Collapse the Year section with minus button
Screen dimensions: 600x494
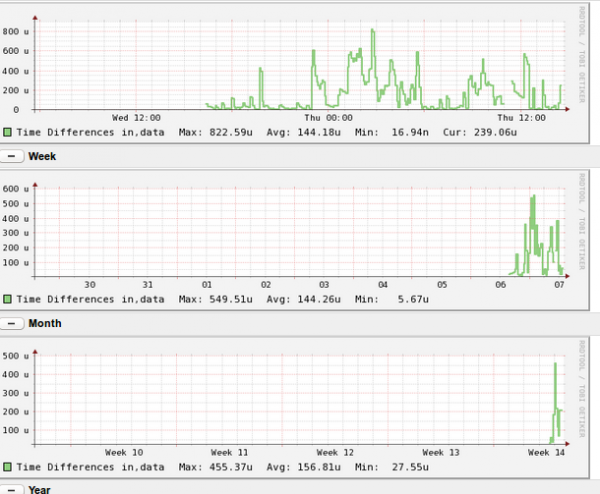click(13, 489)
